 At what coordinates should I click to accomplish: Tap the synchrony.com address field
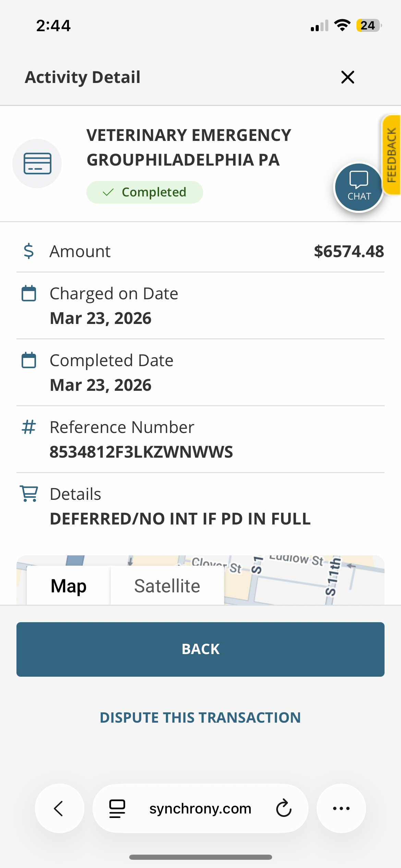click(x=200, y=808)
